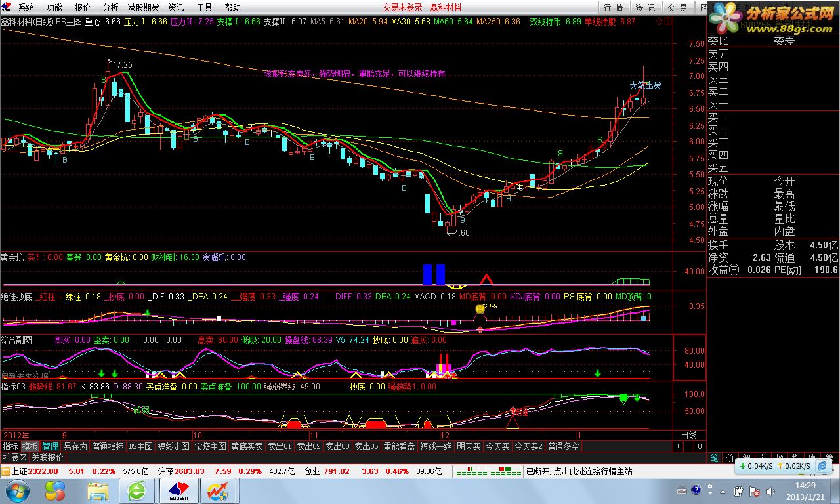Switch to 卖出01 template
This screenshot has height=504, width=840.
click(280, 446)
